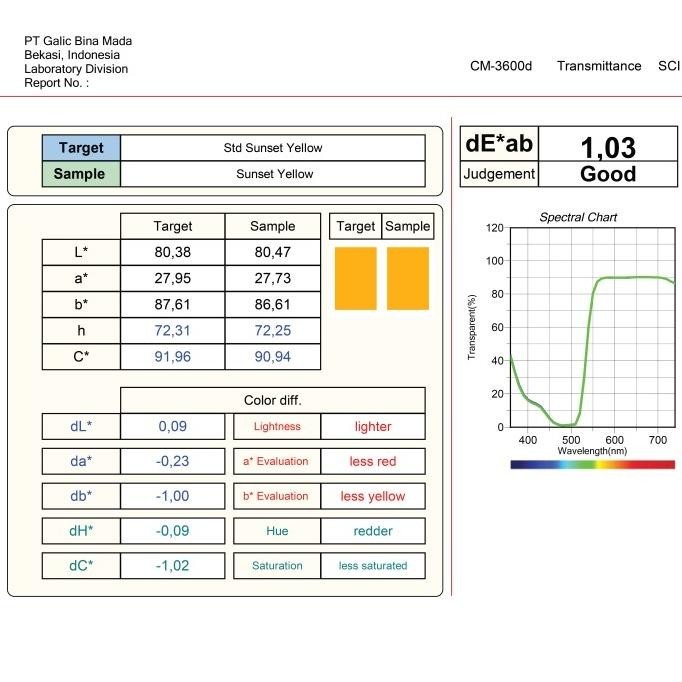Click the 'less yellow' evaluation result

coord(373,496)
